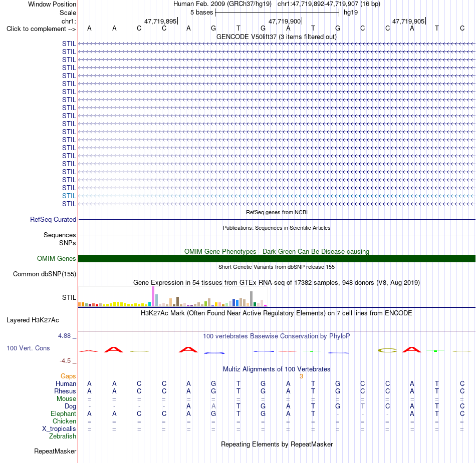
Task: Click the 4.88 PhyloP upper bound value
Action: click(64, 336)
